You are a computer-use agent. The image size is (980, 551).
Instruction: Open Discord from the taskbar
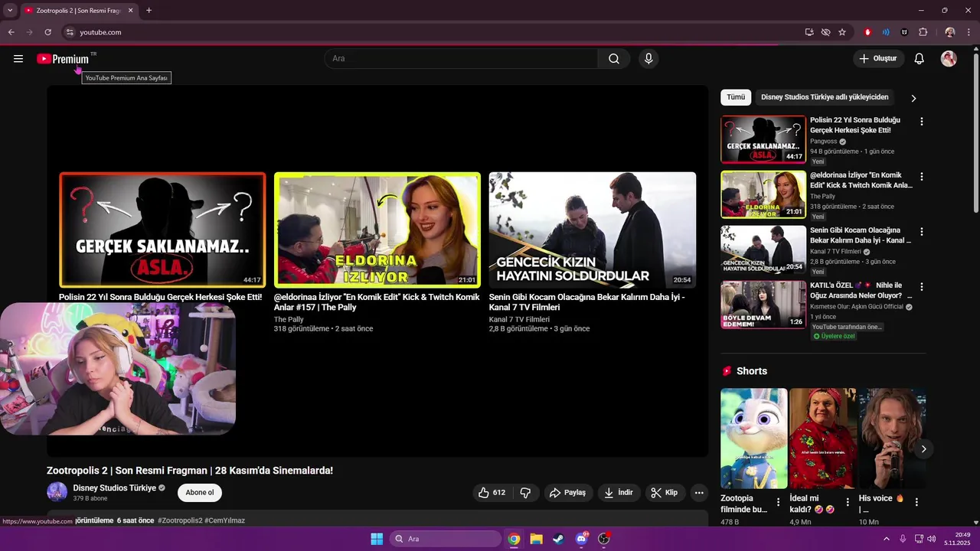582,539
